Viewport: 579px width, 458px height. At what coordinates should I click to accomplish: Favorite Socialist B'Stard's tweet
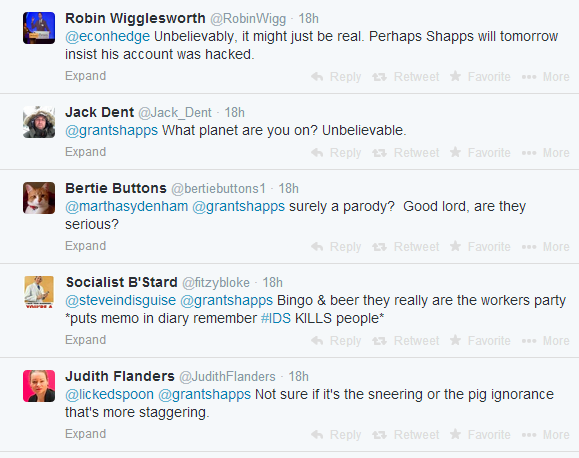(480, 341)
